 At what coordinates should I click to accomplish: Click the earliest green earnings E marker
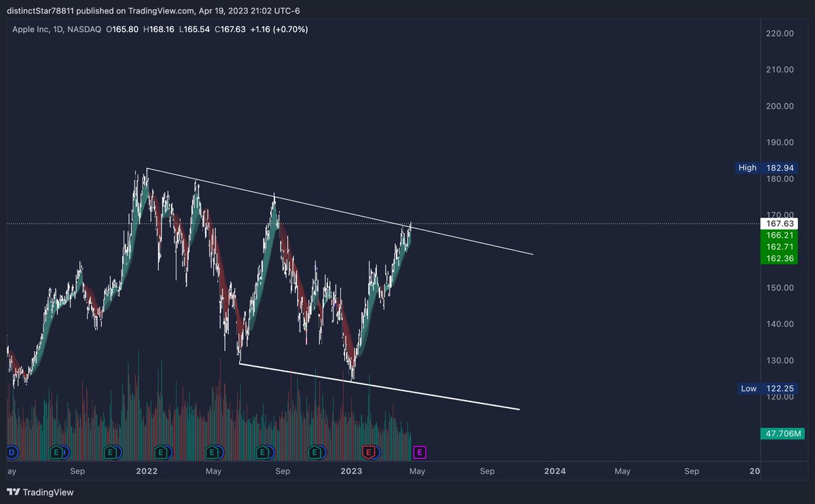coord(57,451)
